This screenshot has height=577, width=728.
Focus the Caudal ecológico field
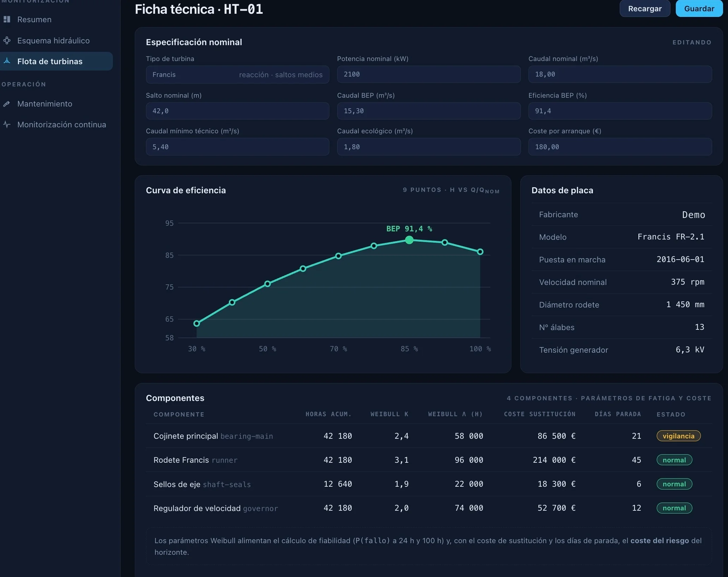429,147
